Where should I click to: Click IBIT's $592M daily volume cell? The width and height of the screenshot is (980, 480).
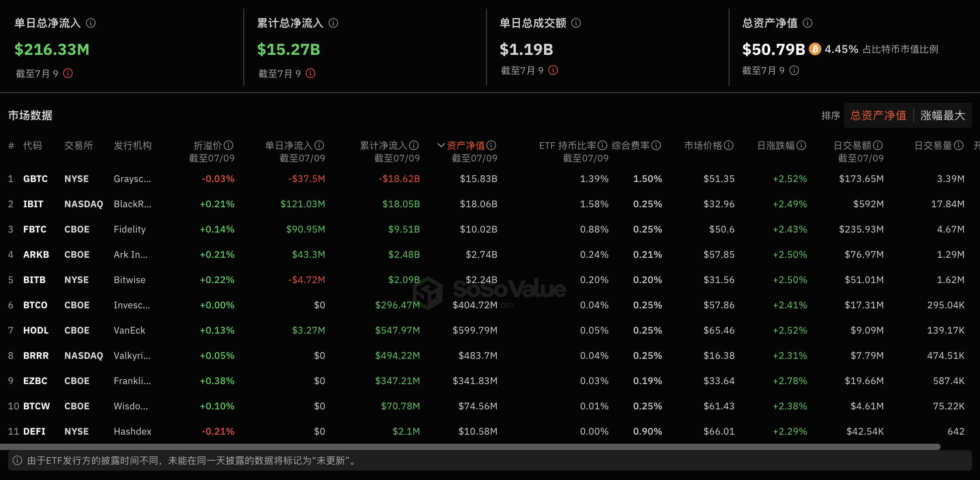[x=868, y=204]
